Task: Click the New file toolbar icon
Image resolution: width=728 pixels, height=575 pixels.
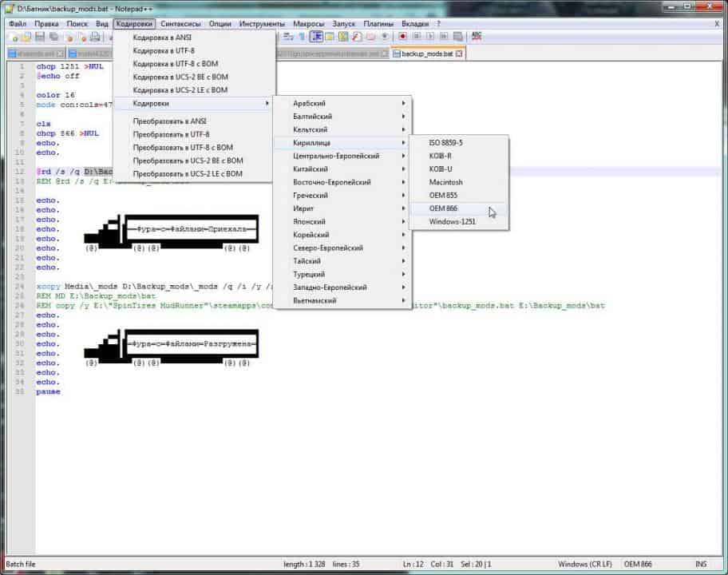Action: tap(14, 37)
